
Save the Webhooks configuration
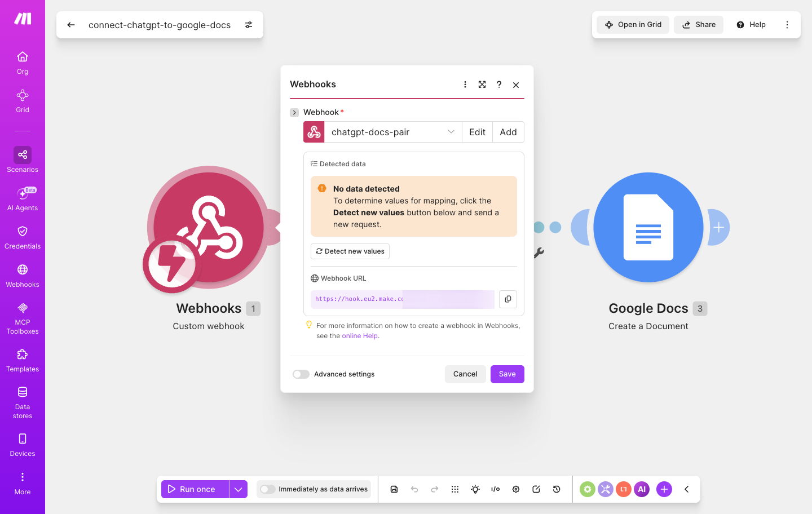[507, 374]
